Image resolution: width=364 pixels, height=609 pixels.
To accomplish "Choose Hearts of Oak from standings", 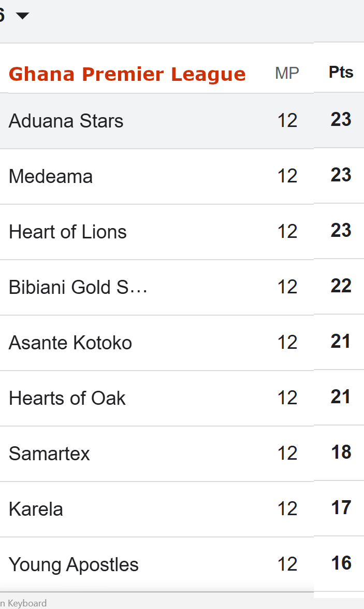I will click(x=67, y=399).
